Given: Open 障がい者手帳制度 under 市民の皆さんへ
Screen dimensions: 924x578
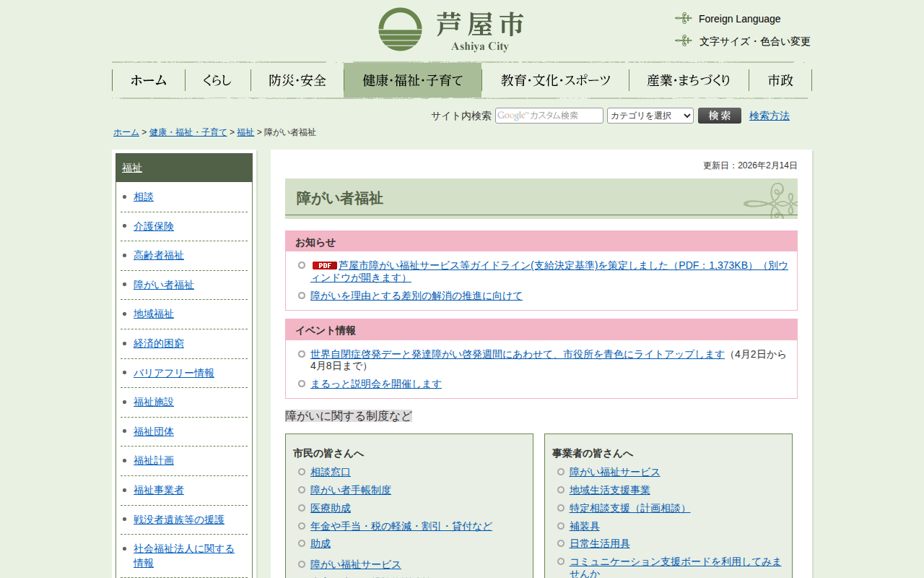Looking at the screenshot, I should (350, 490).
